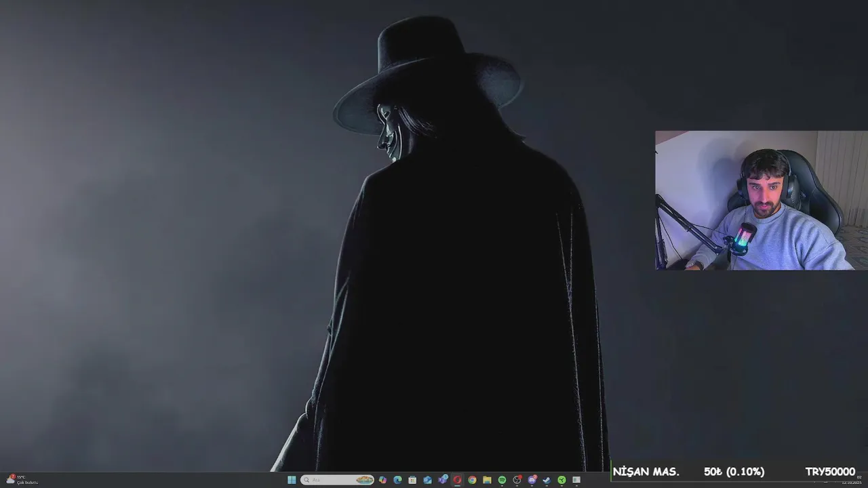Switch to the Opera browser taskbar icon
868x488 pixels.
[x=457, y=480]
